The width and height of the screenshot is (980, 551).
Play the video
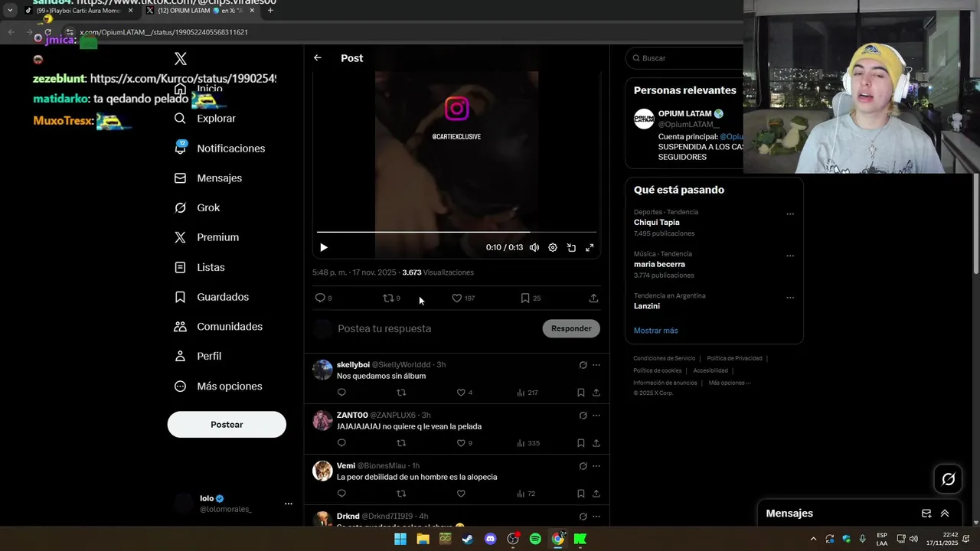pos(323,247)
